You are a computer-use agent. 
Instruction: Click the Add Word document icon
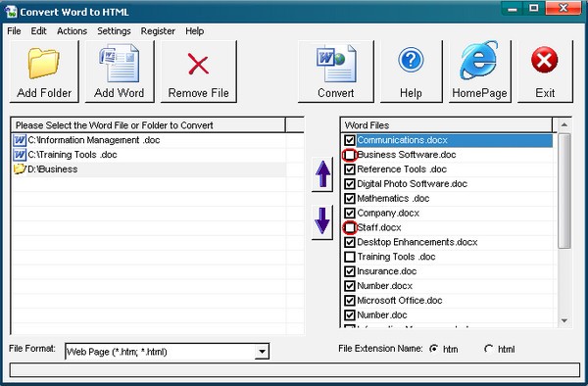click(120, 63)
